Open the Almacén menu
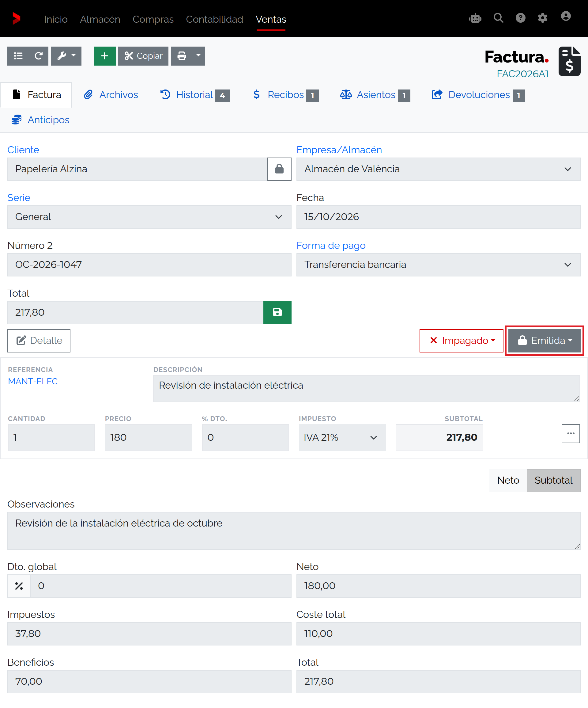Image resolution: width=588 pixels, height=708 pixels. [x=100, y=19]
